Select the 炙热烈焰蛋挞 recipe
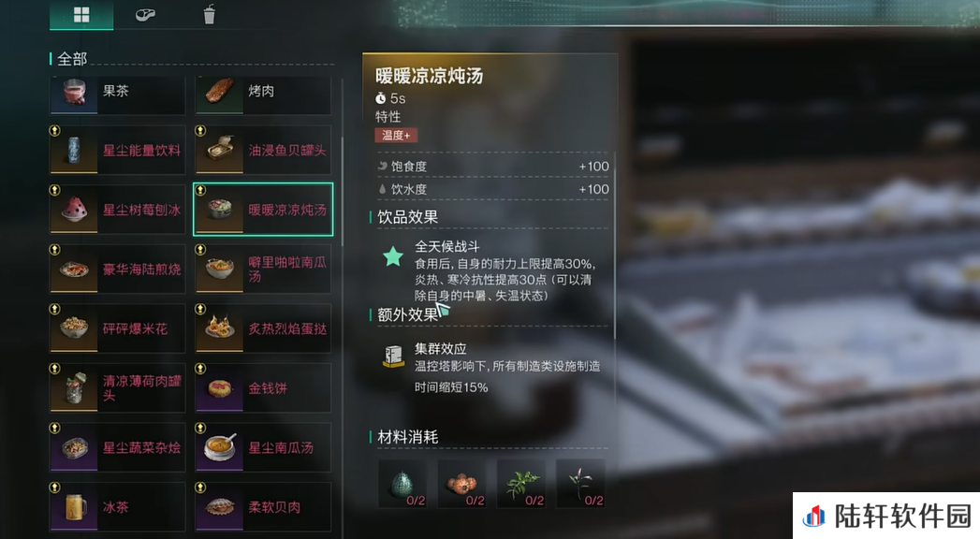Viewport: 980px width, 539px height. (x=263, y=328)
